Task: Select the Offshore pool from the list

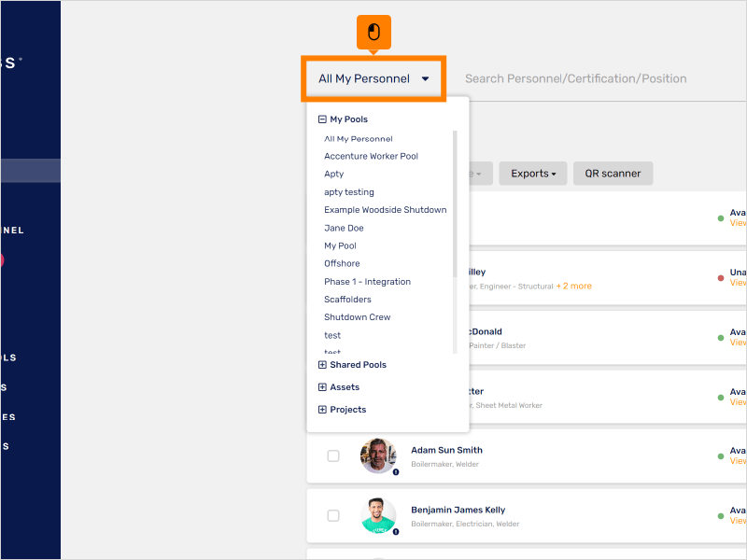Action: click(x=342, y=263)
